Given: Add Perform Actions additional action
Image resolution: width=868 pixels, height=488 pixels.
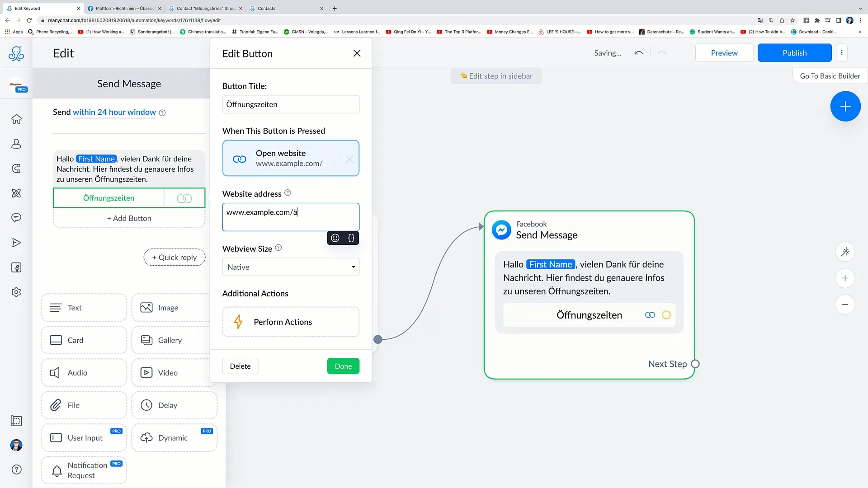Looking at the screenshot, I should (x=291, y=322).
